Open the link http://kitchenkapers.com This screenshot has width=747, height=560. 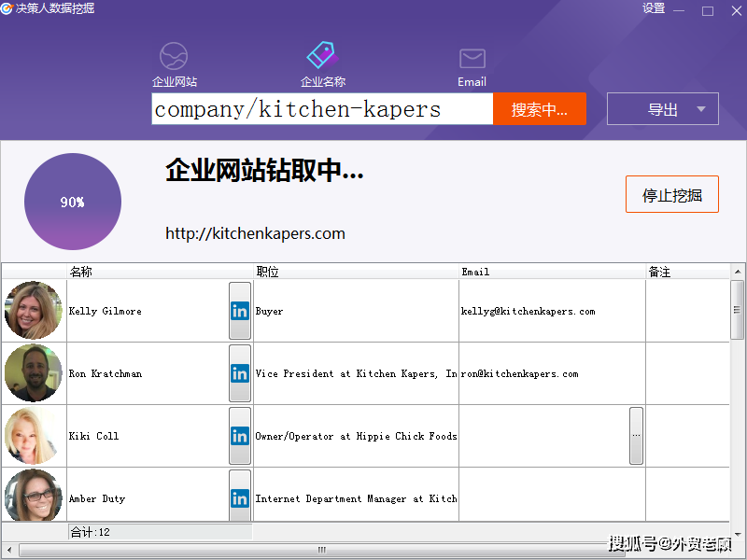coord(254,233)
